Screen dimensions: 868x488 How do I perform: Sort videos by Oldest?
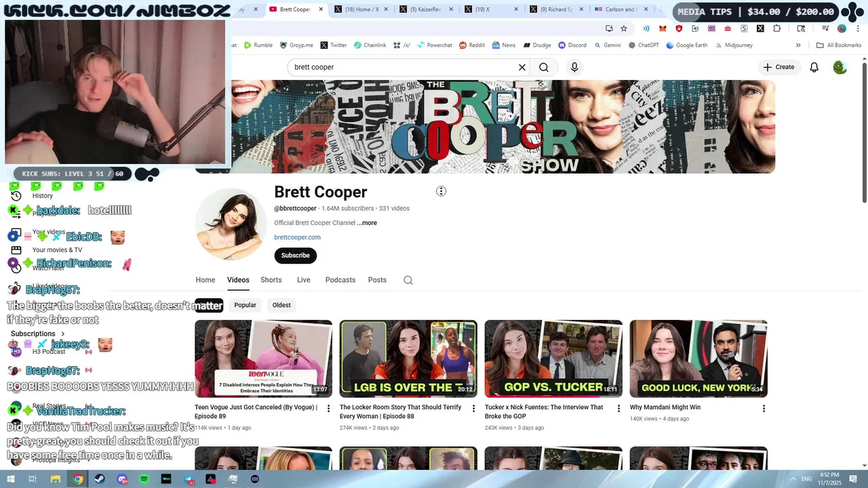(281, 305)
